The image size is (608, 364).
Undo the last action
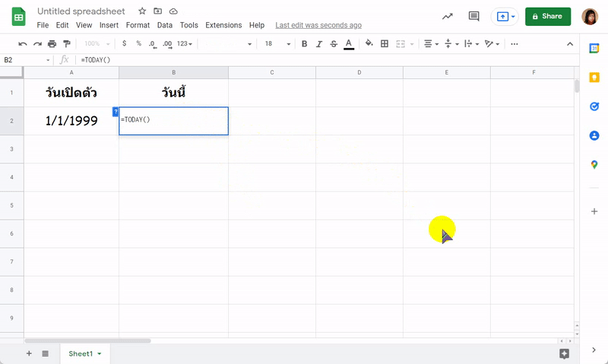pos(23,44)
